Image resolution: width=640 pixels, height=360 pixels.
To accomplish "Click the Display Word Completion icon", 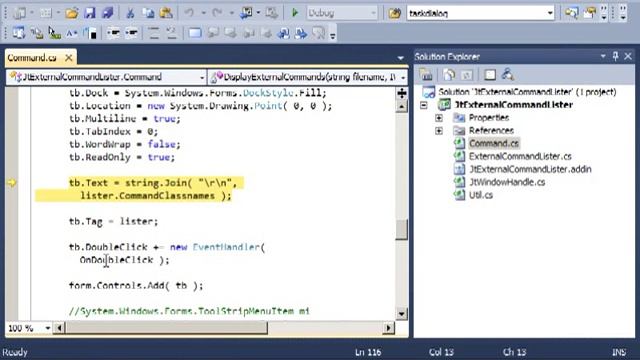I will [72, 33].
